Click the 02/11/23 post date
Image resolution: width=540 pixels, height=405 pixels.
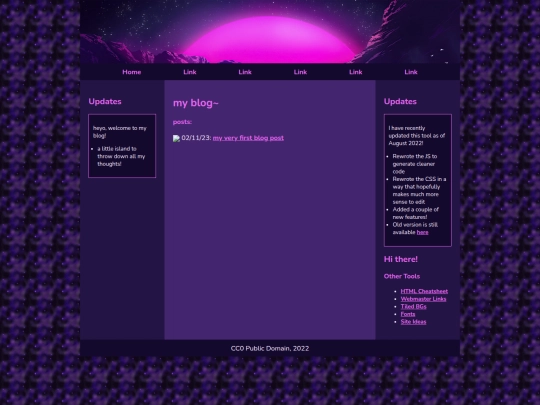[x=196, y=138]
